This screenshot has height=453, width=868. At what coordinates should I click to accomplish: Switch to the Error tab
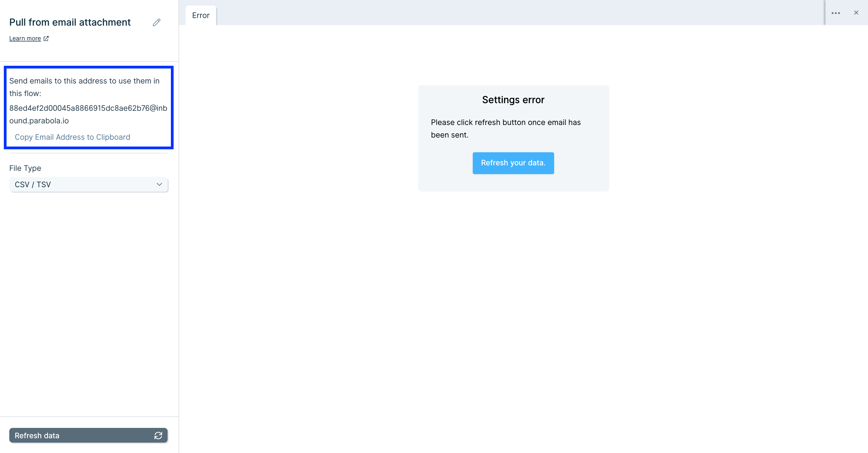click(x=201, y=16)
